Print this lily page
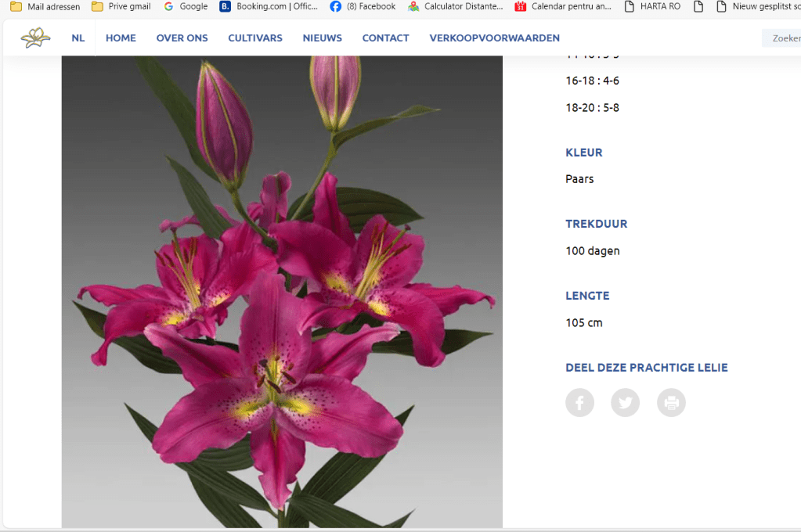The image size is (801, 532). (x=671, y=403)
